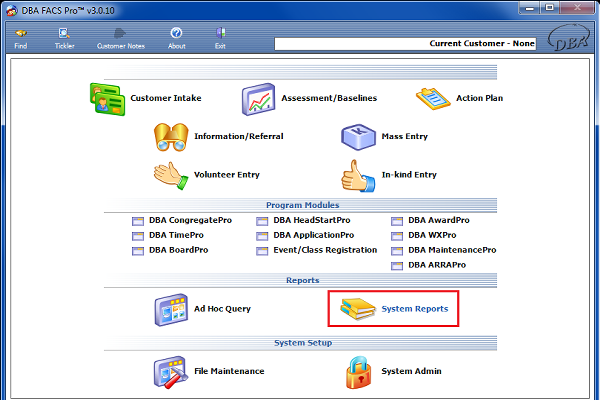Select the Event/Class Registration module

(324, 250)
